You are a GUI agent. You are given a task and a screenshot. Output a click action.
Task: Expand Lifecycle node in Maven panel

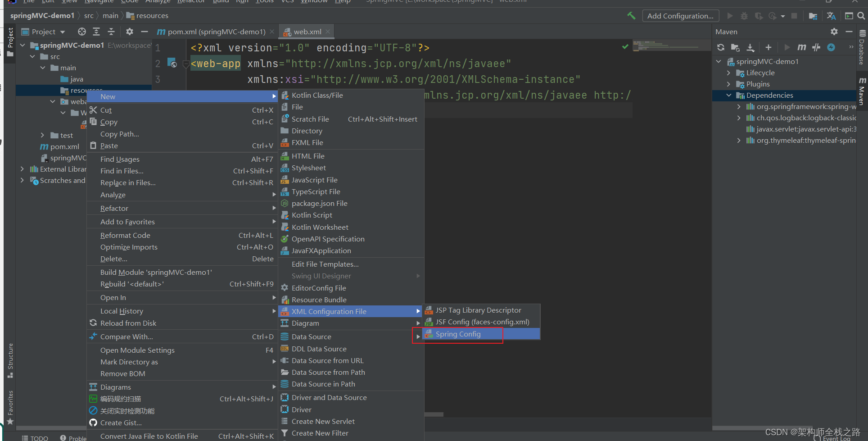pos(729,73)
